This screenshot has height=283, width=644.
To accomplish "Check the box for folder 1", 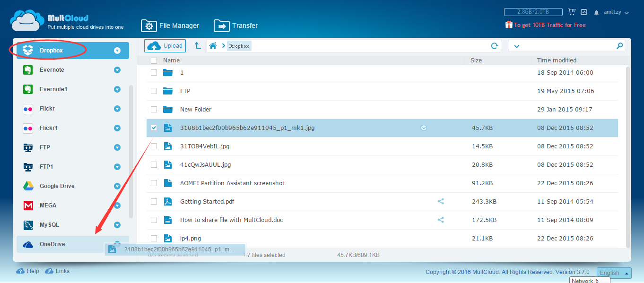I will point(154,72).
